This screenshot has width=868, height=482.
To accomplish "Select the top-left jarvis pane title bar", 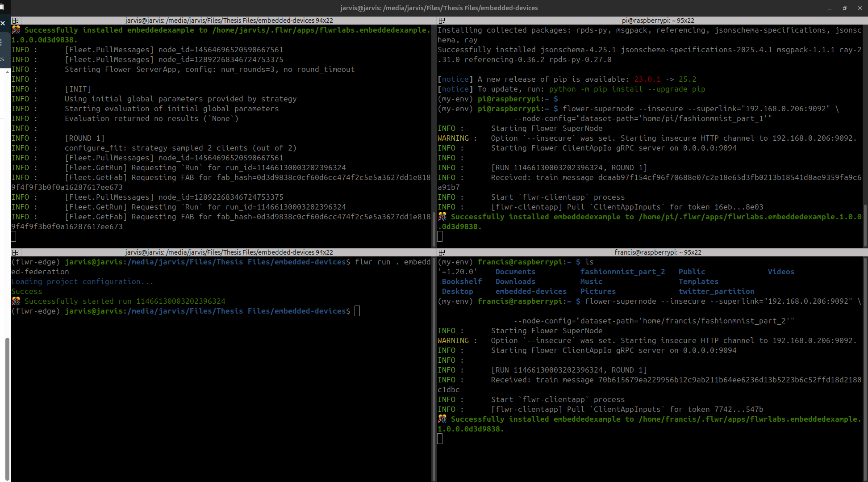I will (223, 21).
